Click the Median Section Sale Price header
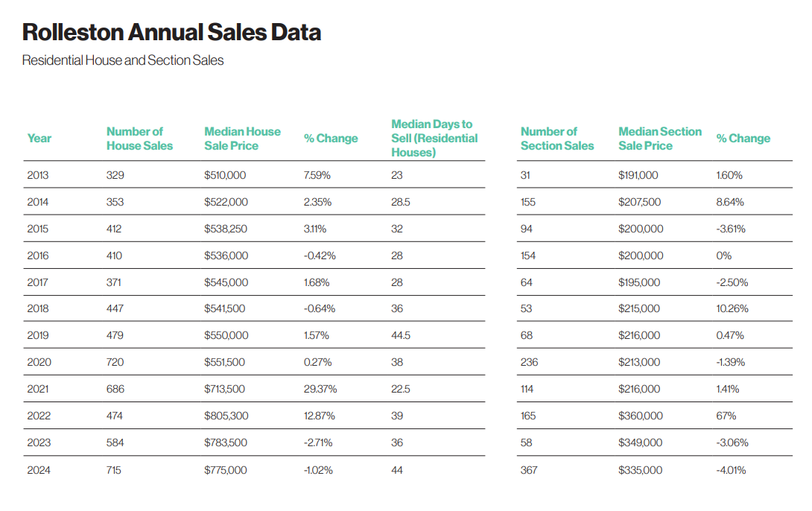The image size is (812, 511). tap(660, 139)
